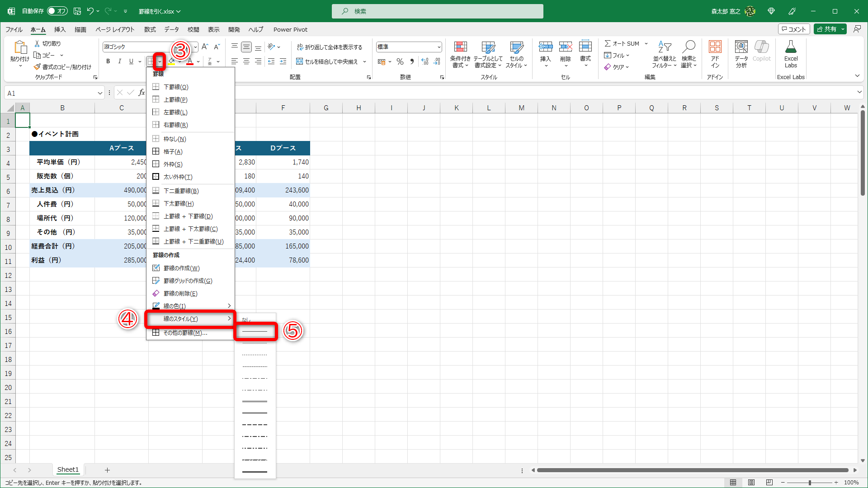Switch to Page Layout view in status bar
Screen dimensions: 868x488
tap(751, 483)
